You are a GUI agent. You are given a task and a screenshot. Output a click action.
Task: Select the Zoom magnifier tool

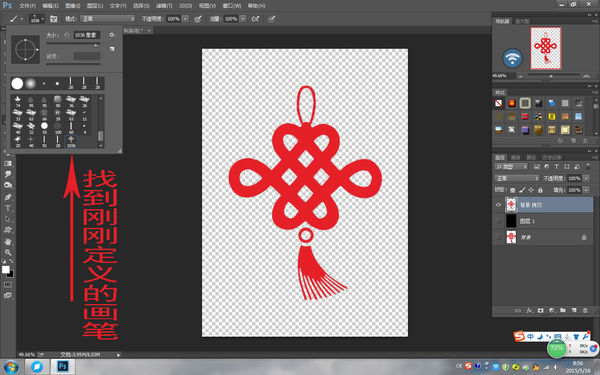tap(8, 253)
